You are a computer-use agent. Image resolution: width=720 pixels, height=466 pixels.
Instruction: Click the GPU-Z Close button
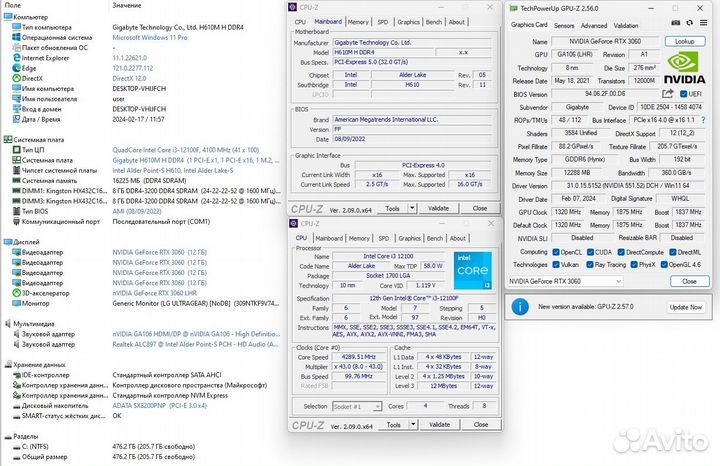[689, 281]
